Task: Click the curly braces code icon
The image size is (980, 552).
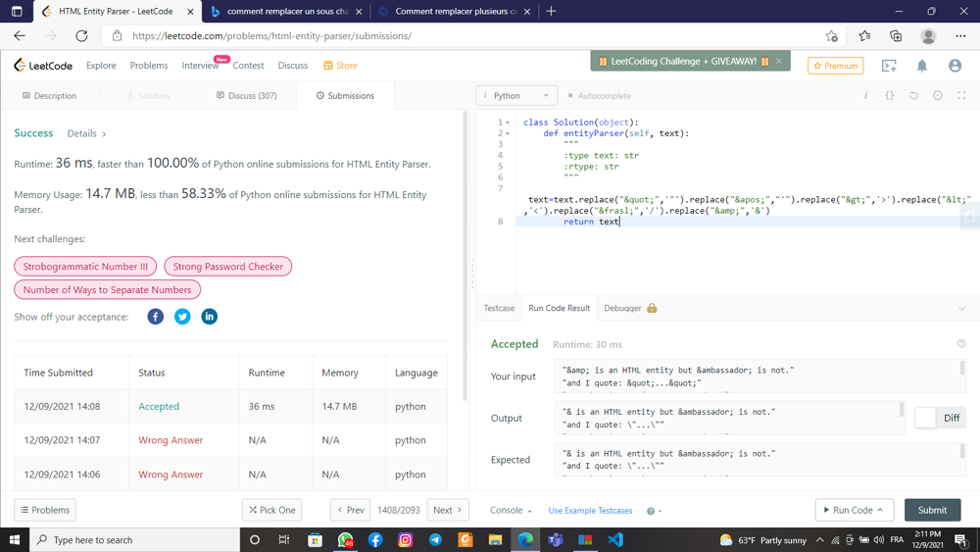Action: pyautogui.click(x=890, y=96)
